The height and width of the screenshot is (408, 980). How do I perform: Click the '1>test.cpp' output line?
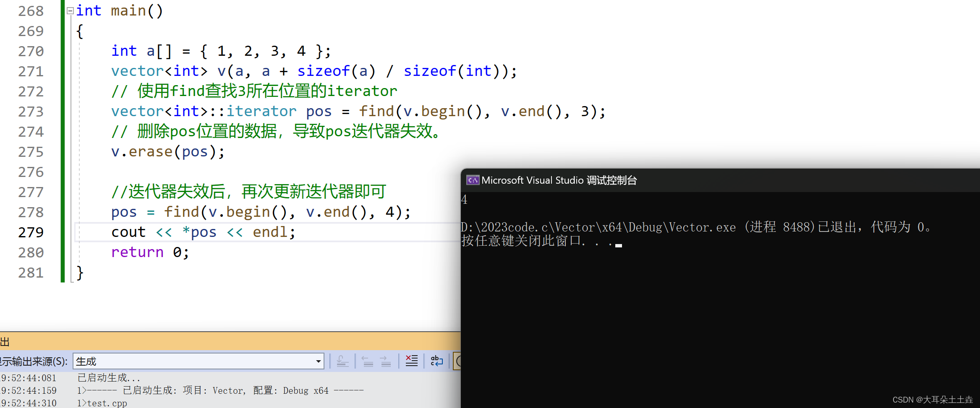point(102,403)
